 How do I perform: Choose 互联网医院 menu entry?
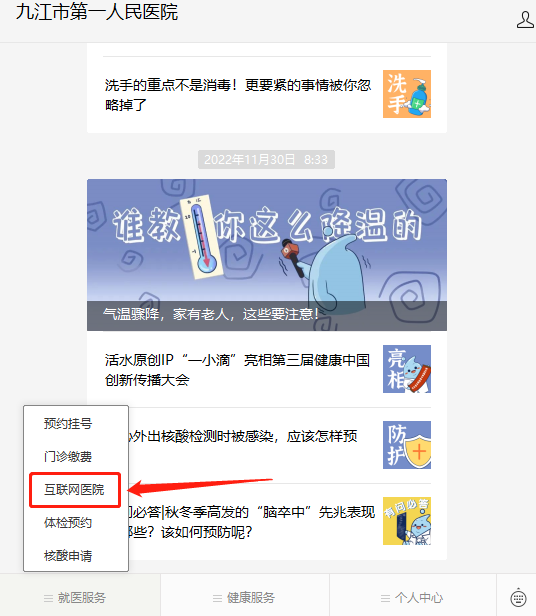pyautogui.click(x=74, y=490)
